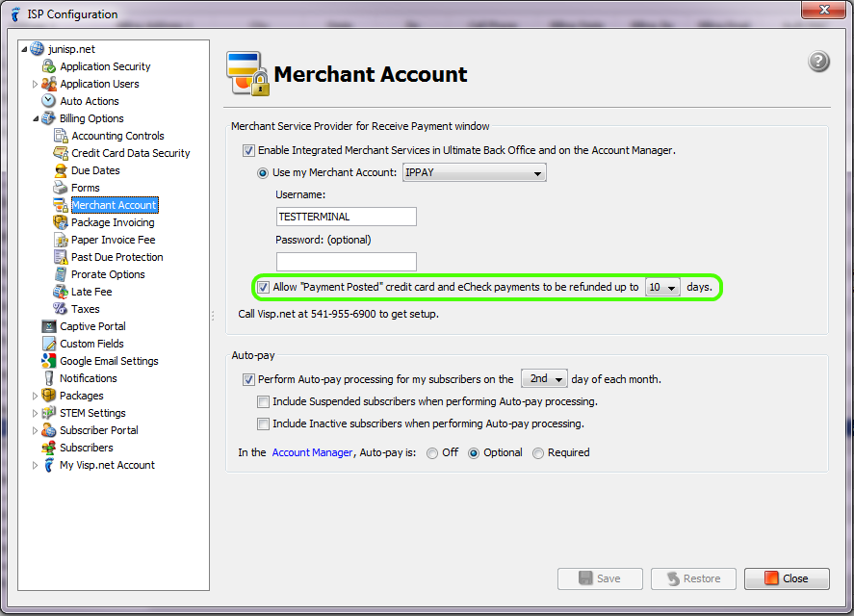
Task: Click the Restore button
Action: (693, 578)
